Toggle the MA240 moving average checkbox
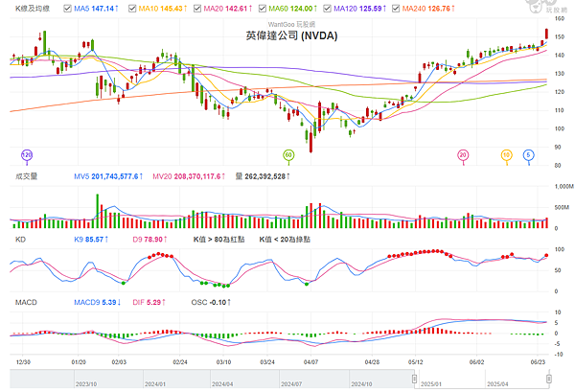Viewport: 575px width, 392px height. pos(396,9)
